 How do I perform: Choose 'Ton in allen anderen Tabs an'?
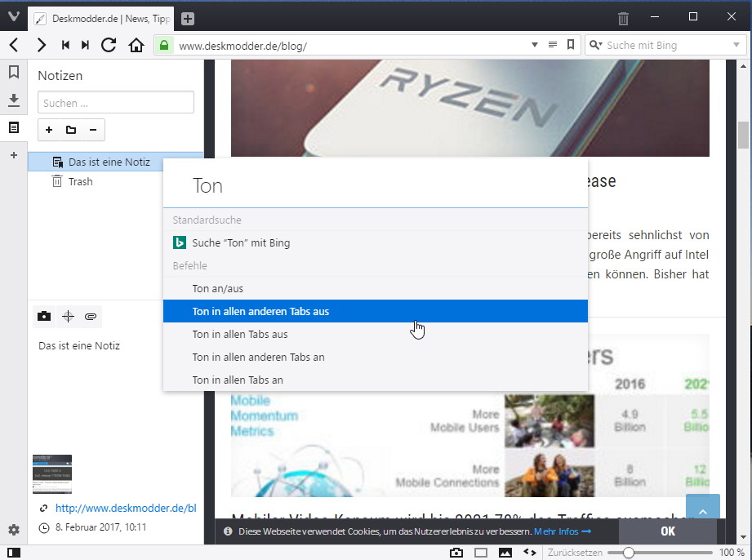coord(376,358)
